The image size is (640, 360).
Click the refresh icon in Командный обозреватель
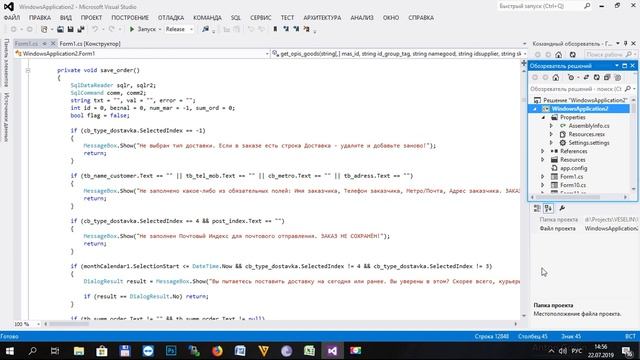pos(573,55)
